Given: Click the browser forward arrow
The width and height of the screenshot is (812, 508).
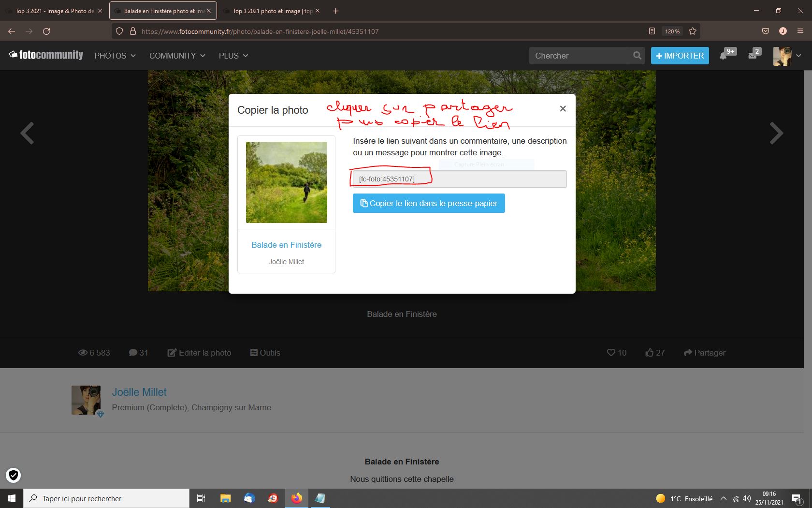Looking at the screenshot, I should coord(29,31).
